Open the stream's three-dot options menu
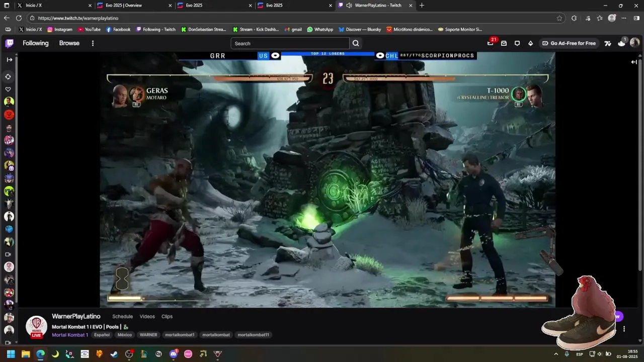 click(x=624, y=329)
